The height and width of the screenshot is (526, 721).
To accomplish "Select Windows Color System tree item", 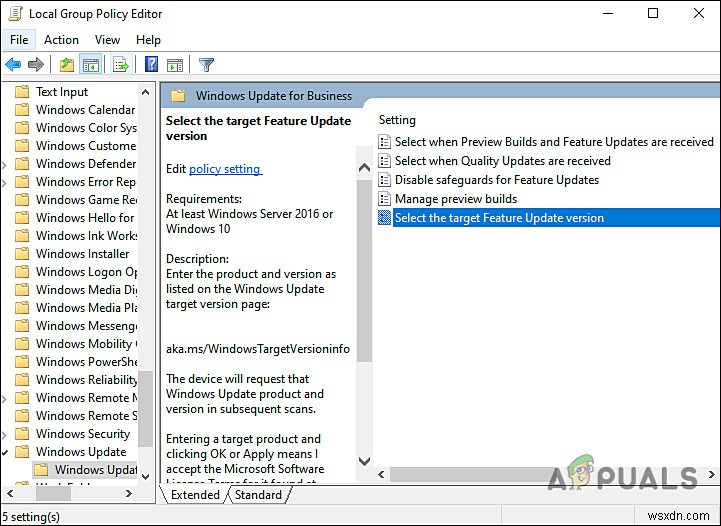I will pyautogui.click(x=86, y=127).
